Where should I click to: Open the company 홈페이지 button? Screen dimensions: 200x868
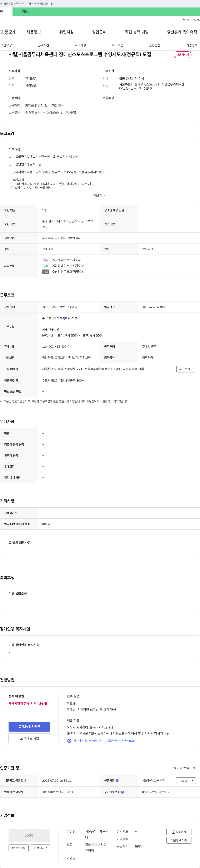click(x=179, y=832)
